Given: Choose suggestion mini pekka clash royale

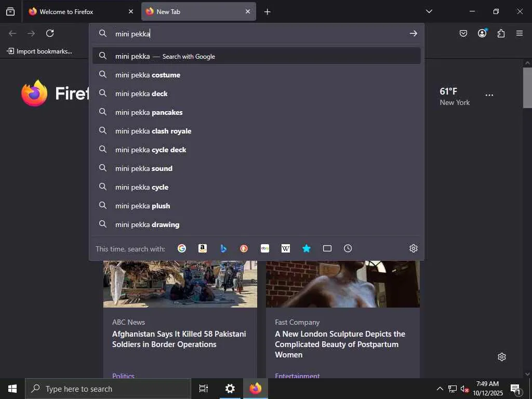Looking at the screenshot, I should coord(257,130).
